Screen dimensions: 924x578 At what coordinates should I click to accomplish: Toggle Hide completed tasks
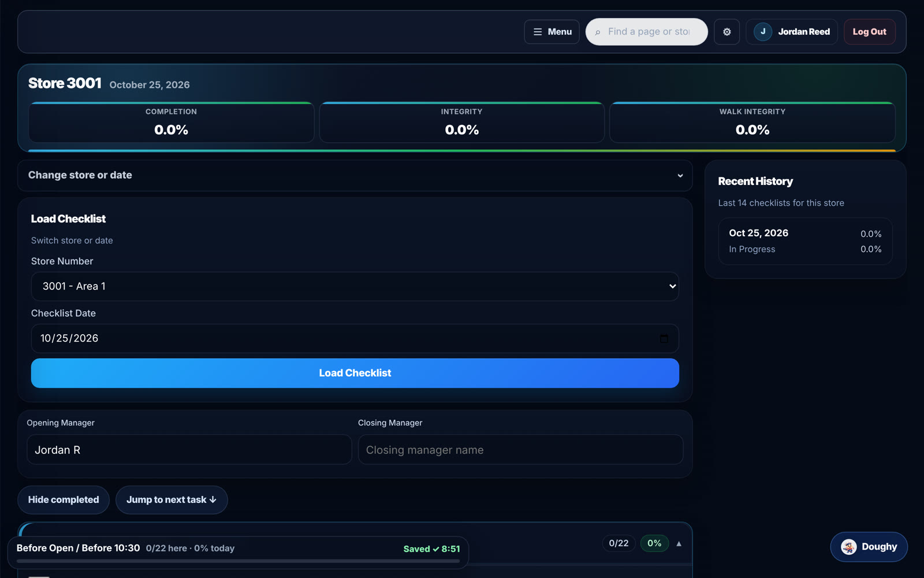[x=64, y=500]
